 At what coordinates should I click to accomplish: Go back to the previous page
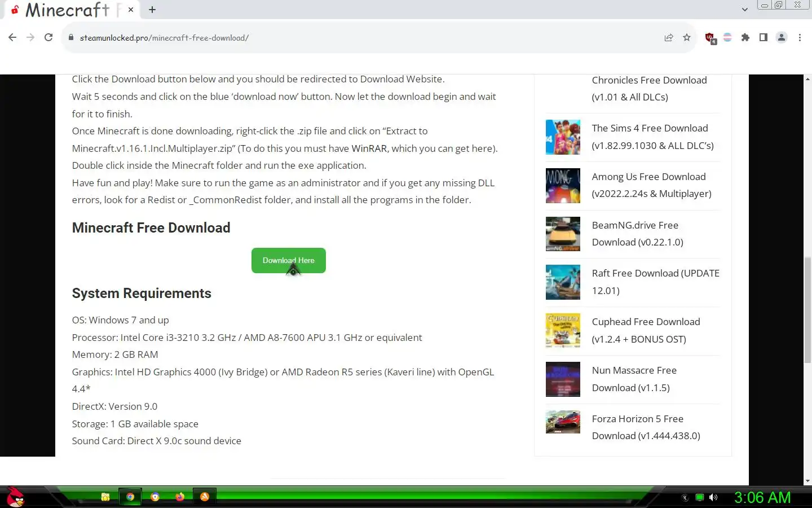12,37
